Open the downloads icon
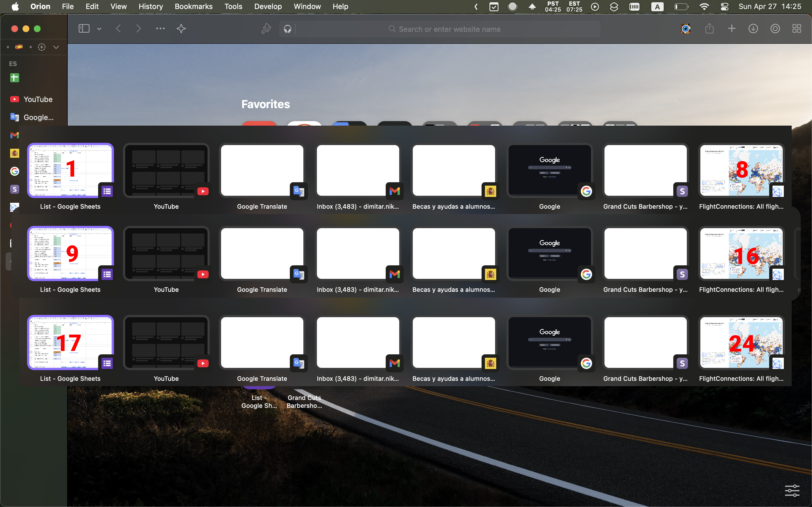The height and width of the screenshot is (507, 812). click(x=753, y=29)
